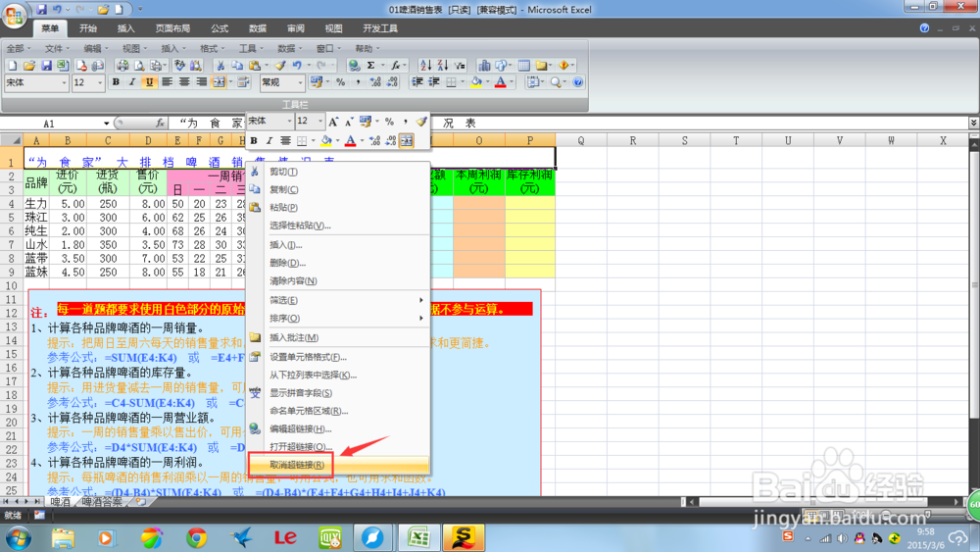Click the fx button beside the formula bar
Viewport: 980px width, 552px height.
click(x=160, y=124)
